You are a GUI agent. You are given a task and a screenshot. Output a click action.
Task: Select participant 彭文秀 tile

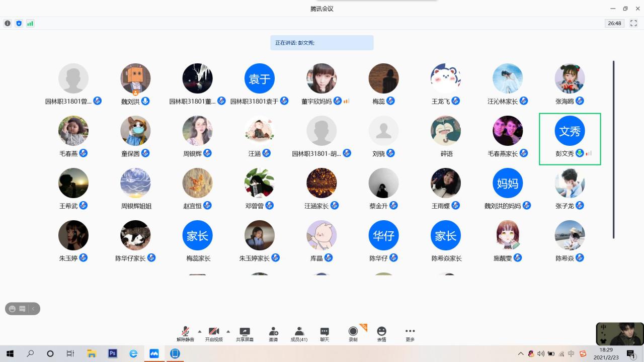pos(570,139)
